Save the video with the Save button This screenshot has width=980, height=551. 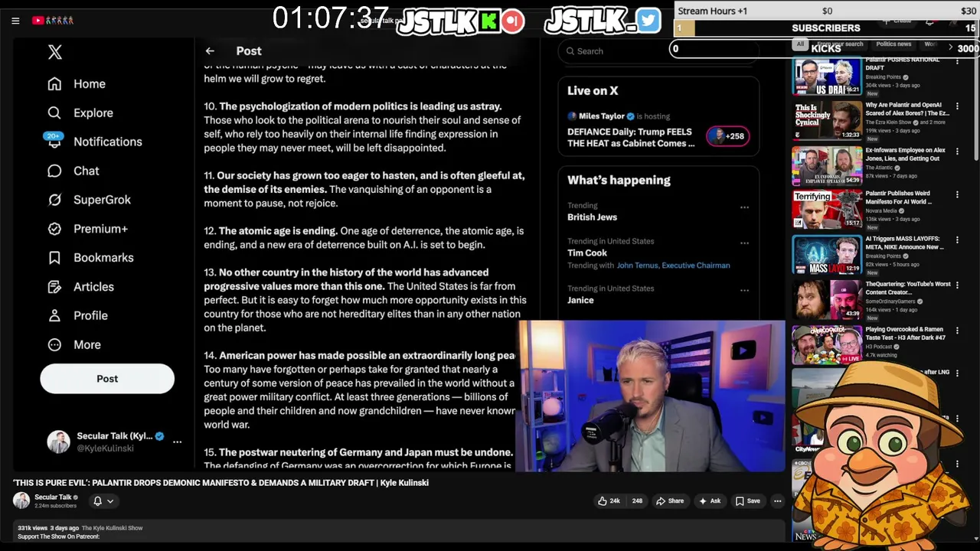coord(748,501)
